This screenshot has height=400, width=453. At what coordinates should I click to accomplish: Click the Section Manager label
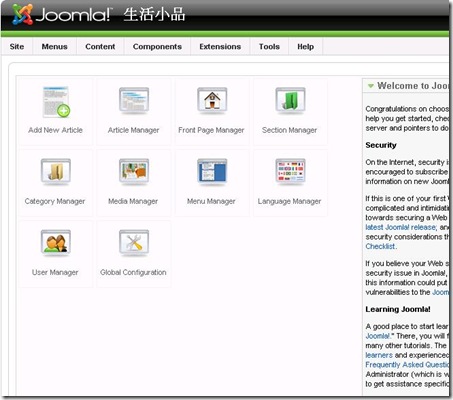289,130
